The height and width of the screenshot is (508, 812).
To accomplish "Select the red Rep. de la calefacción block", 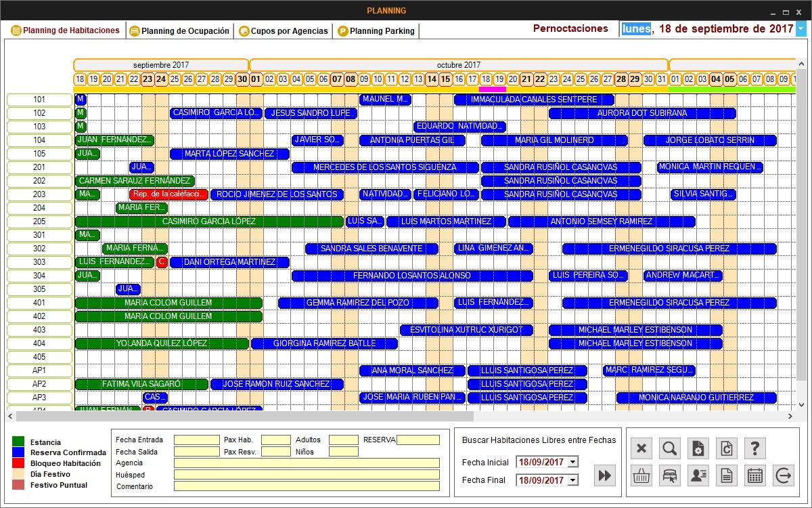I will tap(168, 194).
